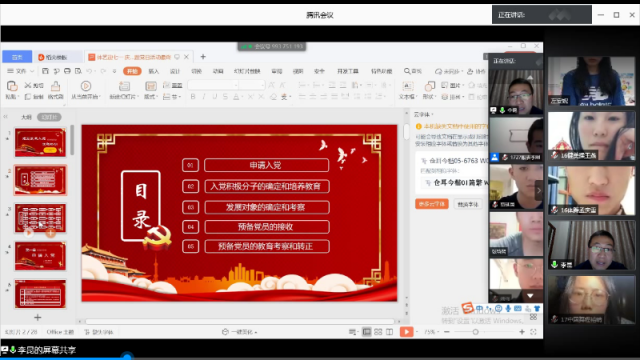Toggle Underline formatting button
640x360 pixels.
215,97
